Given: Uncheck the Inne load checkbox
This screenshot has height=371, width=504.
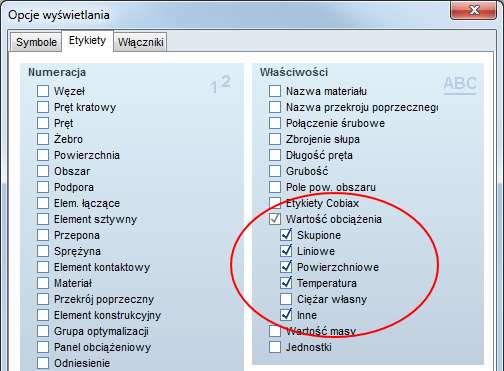Looking at the screenshot, I should click(x=286, y=315).
